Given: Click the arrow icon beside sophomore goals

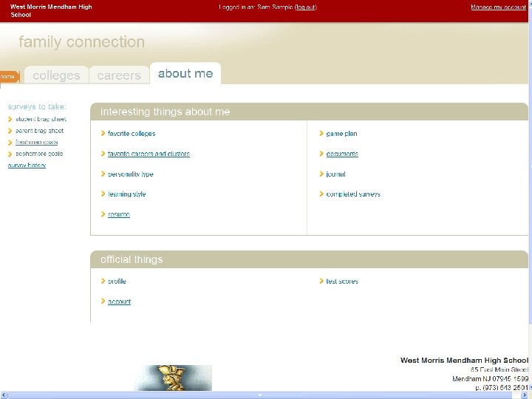Looking at the screenshot, I should 10,154.
